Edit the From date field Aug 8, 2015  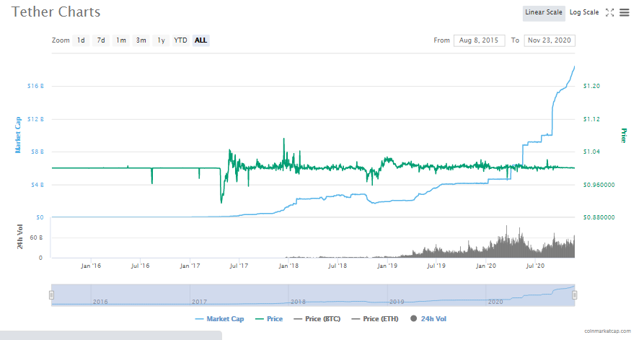click(x=479, y=40)
